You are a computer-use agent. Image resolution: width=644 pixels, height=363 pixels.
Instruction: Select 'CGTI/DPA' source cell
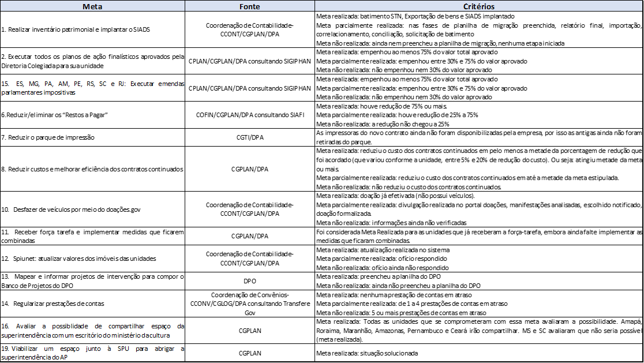click(250, 137)
